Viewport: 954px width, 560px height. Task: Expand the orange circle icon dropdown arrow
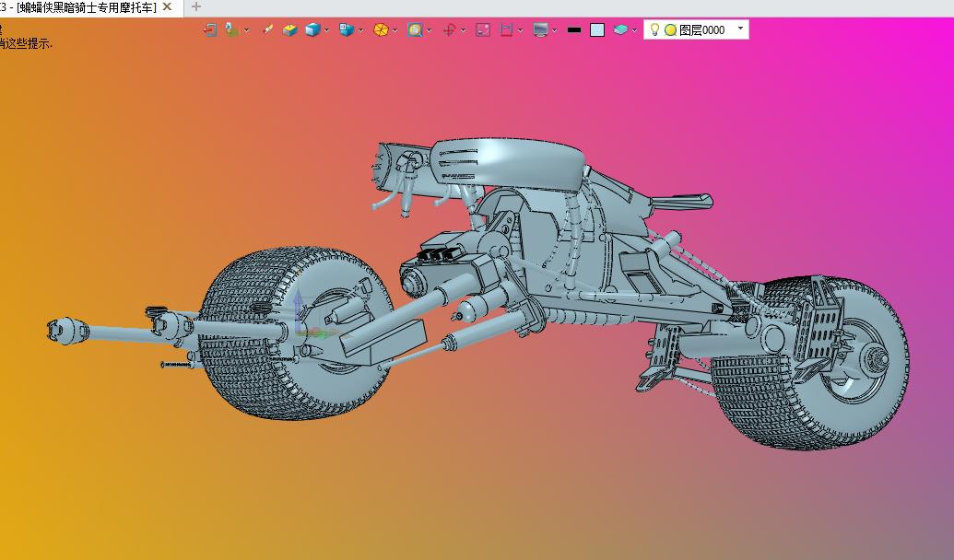(395, 29)
